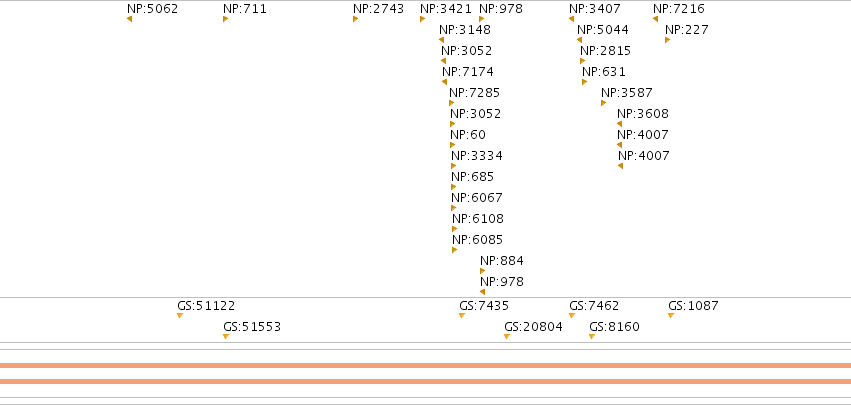Select the GS:7462 feature label
The width and height of the screenshot is (851, 405).
click(x=594, y=306)
